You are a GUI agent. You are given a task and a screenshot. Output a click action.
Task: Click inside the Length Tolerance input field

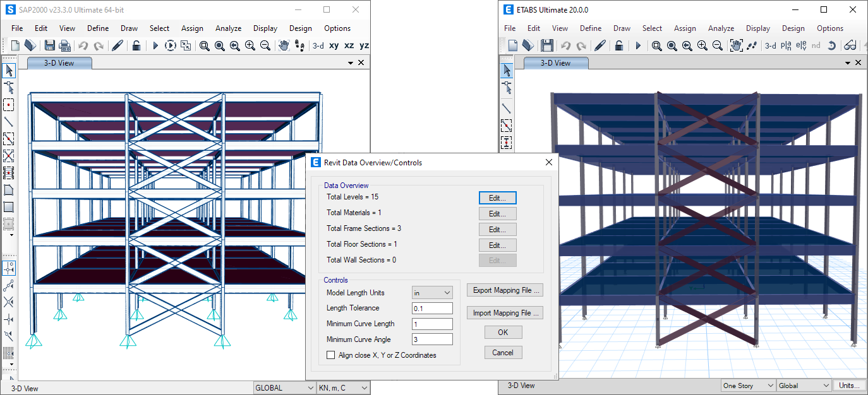point(432,308)
